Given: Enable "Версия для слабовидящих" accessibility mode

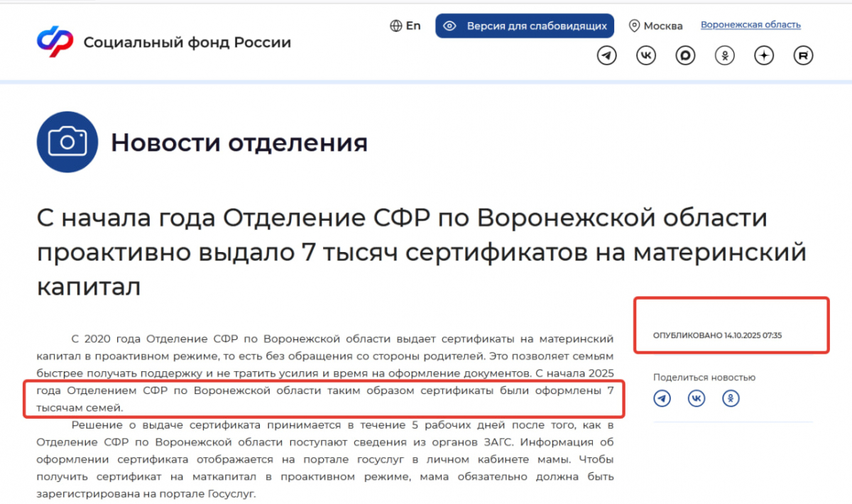Looking at the screenshot, I should (525, 26).
